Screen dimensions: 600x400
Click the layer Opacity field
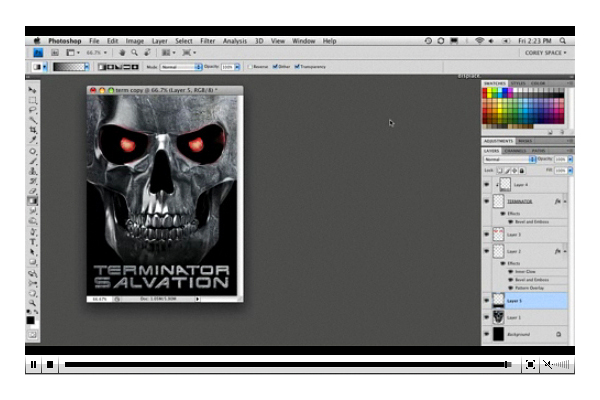click(560, 159)
